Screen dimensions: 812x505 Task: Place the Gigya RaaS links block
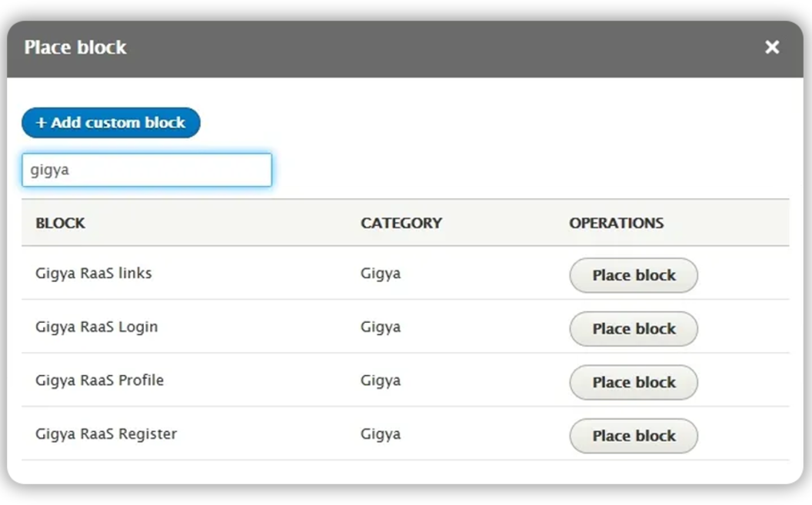(x=633, y=275)
